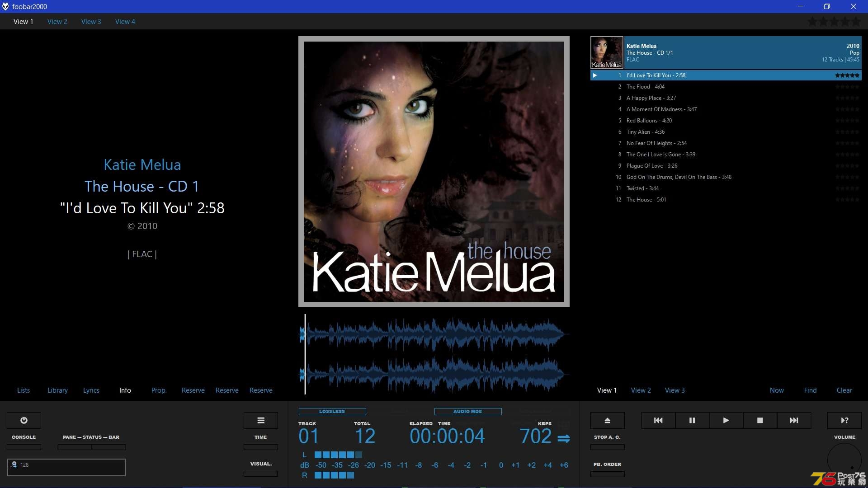This screenshot has width=868, height=488.
Task: Switch to View 3 in top bar
Action: [91, 21]
